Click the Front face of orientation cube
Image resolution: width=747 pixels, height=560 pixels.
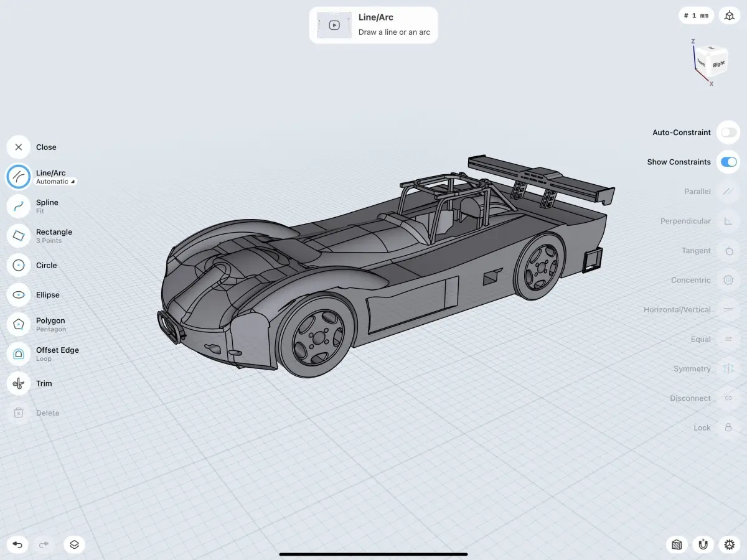[x=702, y=62]
